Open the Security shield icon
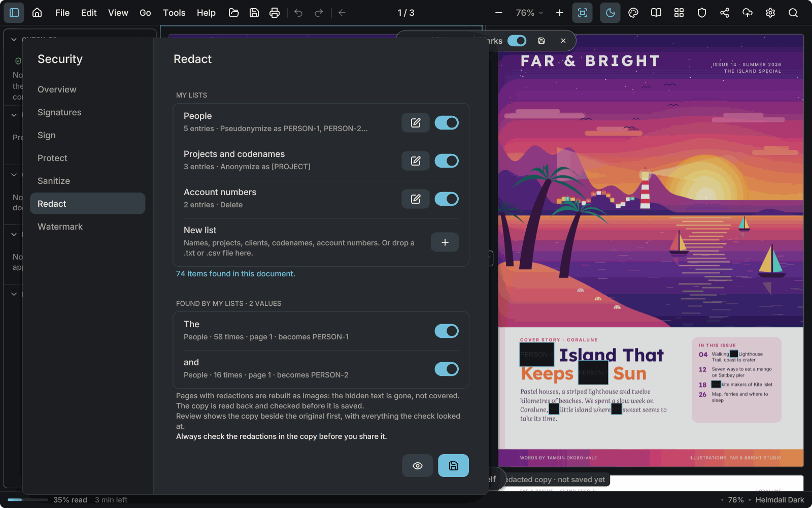812x508 pixels. [x=702, y=13]
